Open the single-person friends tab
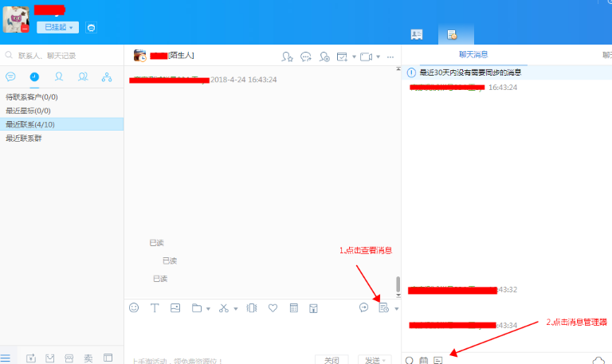The width and height of the screenshot is (612, 364). point(58,76)
